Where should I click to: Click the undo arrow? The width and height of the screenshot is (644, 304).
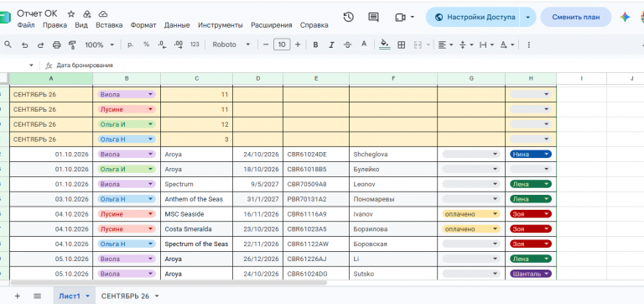coord(24,45)
